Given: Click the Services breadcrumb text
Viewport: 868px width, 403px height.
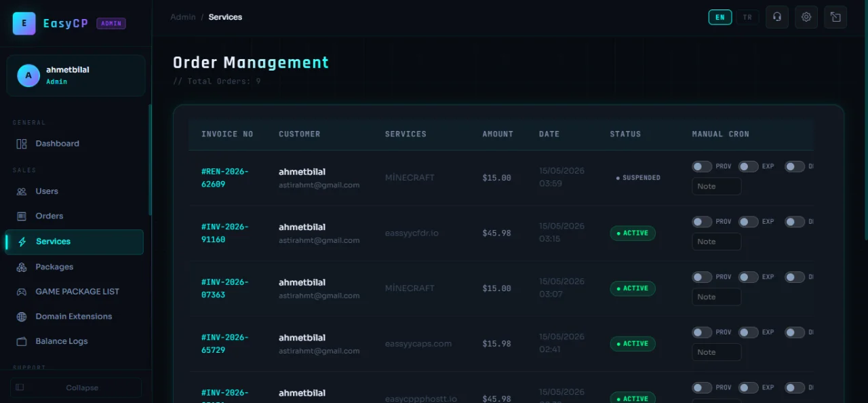Looking at the screenshot, I should (225, 17).
